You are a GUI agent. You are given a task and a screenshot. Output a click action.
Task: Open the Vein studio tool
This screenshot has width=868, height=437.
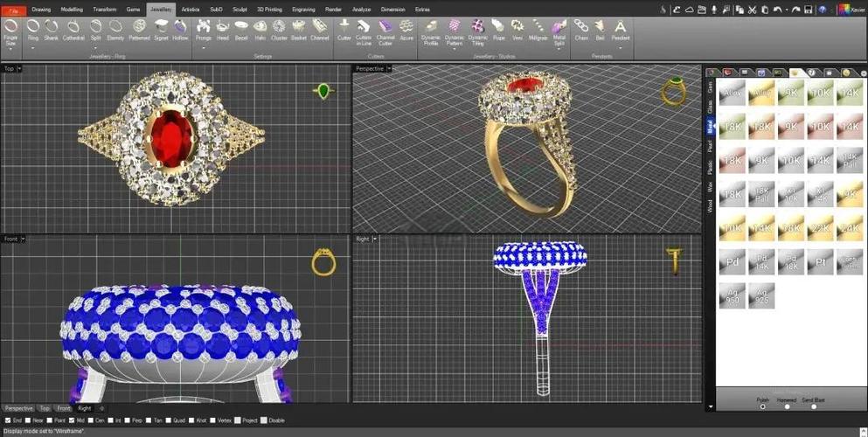click(517, 30)
